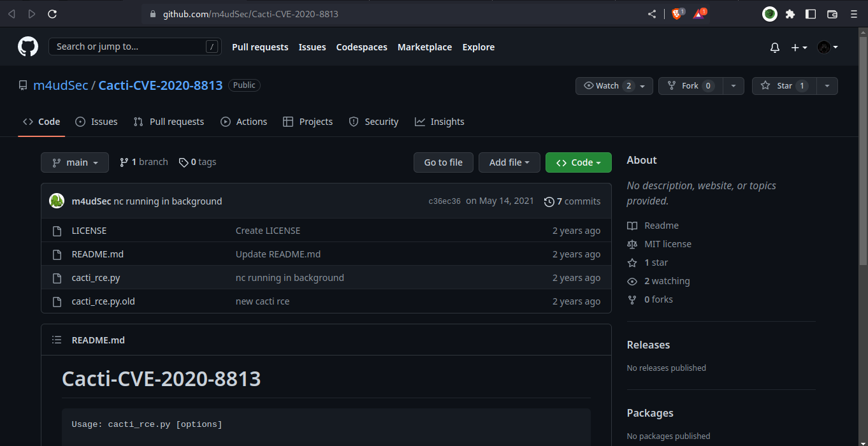Open the m4udSec owner link
This screenshot has height=446, width=868.
pos(61,85)
